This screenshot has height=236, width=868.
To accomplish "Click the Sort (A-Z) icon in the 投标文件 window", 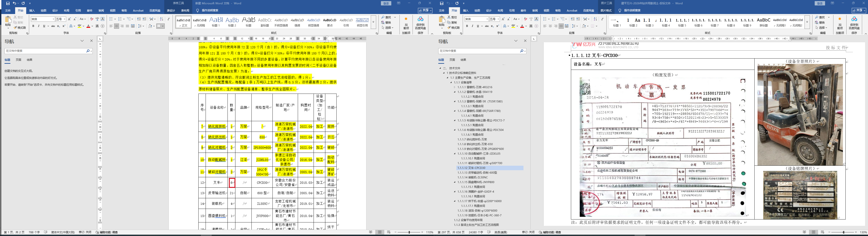I will [595, 19].
